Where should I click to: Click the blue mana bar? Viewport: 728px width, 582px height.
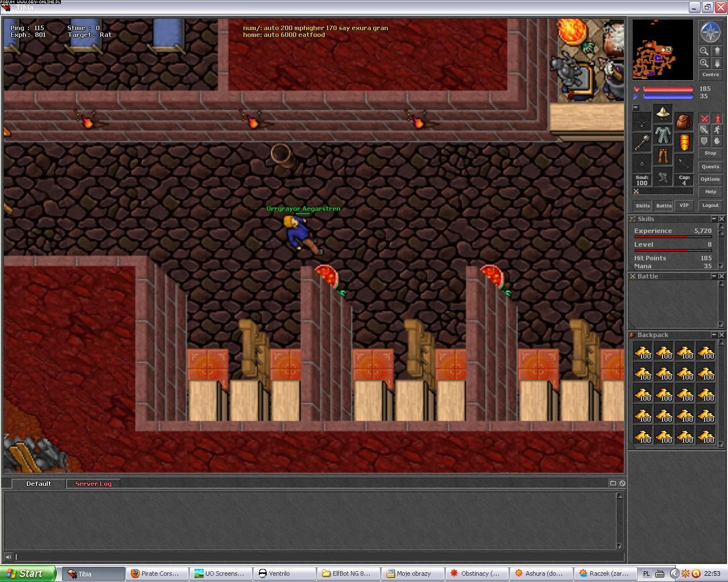coord(668,97)
